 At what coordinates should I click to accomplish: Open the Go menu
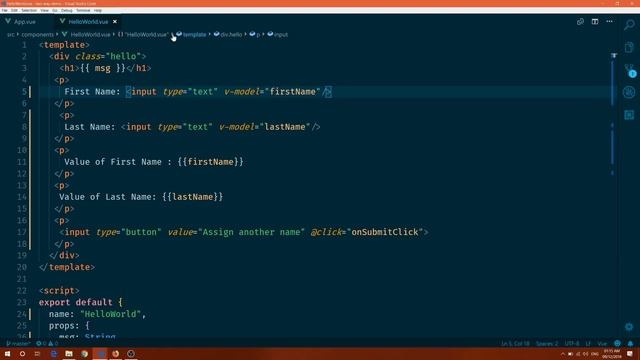(x=55, y=10)
